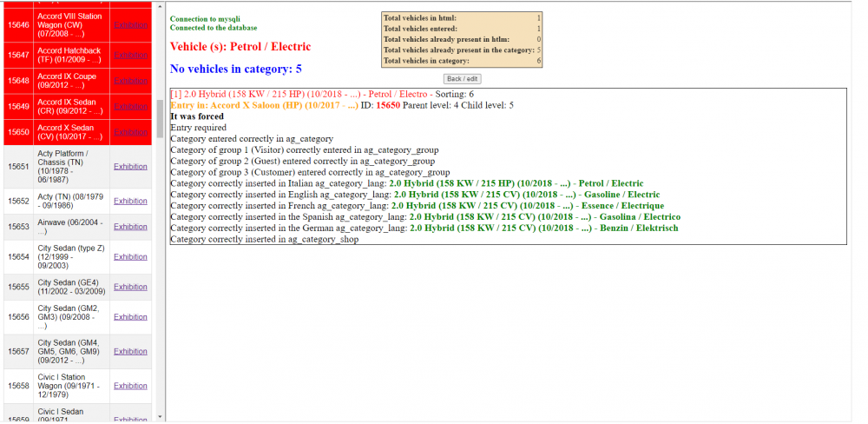The width and height of the screenshot is (868, 424).
Task: Open Exhibition link for Civic I Station Wagon
Action: click(131, 386)
